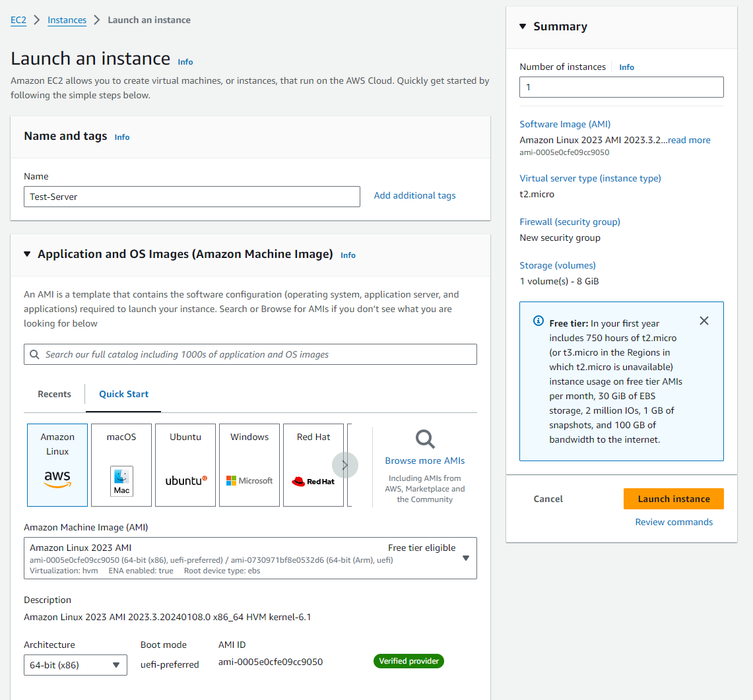Screen dimensions: 753x700
Task: Click the Cancel button
Action: tap(548, 499)
